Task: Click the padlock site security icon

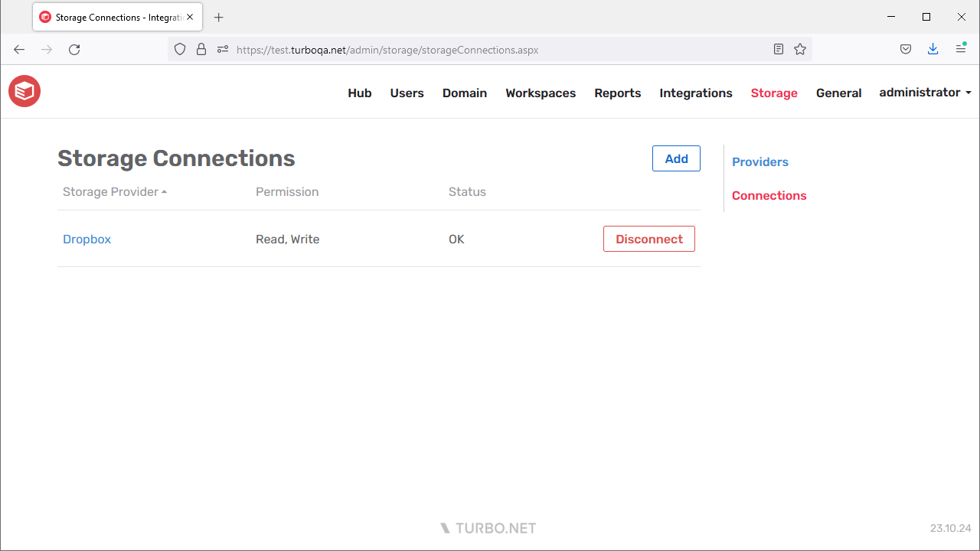Action: [201, 50]
